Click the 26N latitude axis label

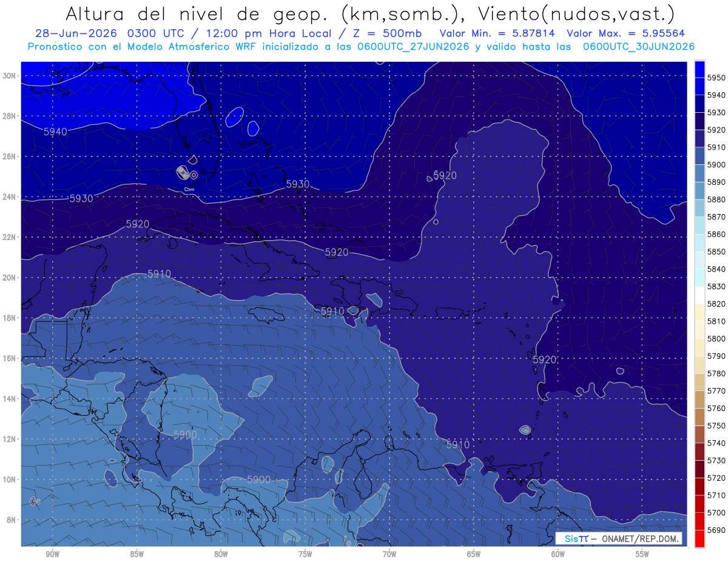[8, 156]
